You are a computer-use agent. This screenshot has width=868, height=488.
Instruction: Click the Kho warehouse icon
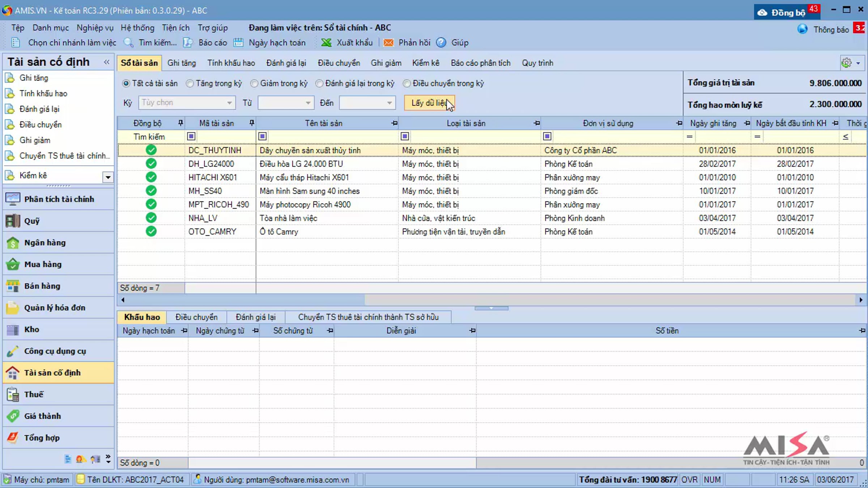tap(13, 329)
